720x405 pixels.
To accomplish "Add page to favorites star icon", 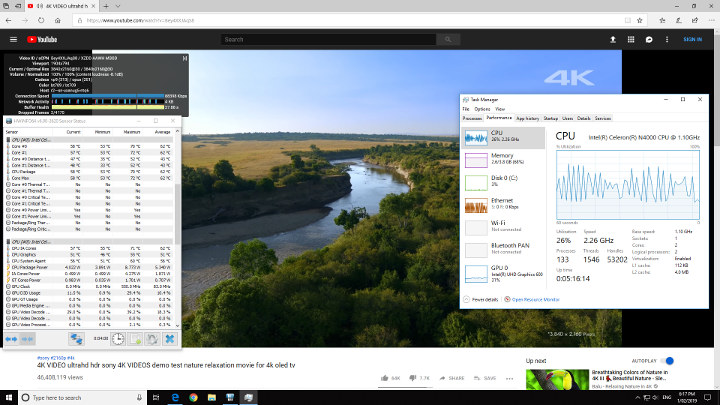I will tap(639, 20).
